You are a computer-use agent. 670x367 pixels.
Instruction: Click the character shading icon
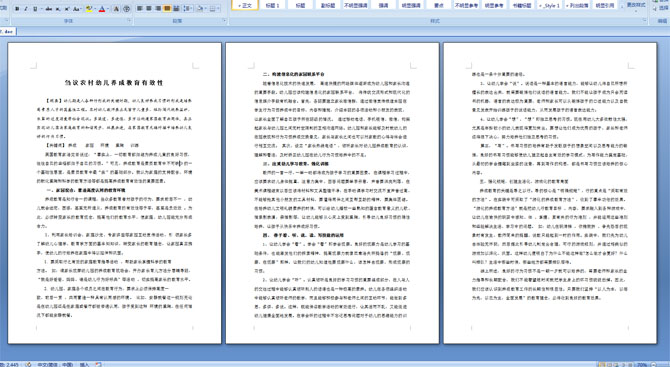tap(116, 9)
